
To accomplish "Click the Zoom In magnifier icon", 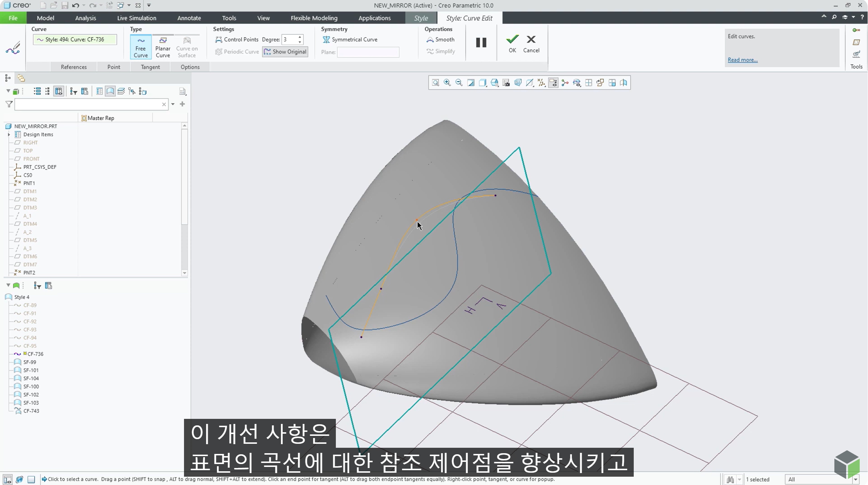I will click(447, 83).
